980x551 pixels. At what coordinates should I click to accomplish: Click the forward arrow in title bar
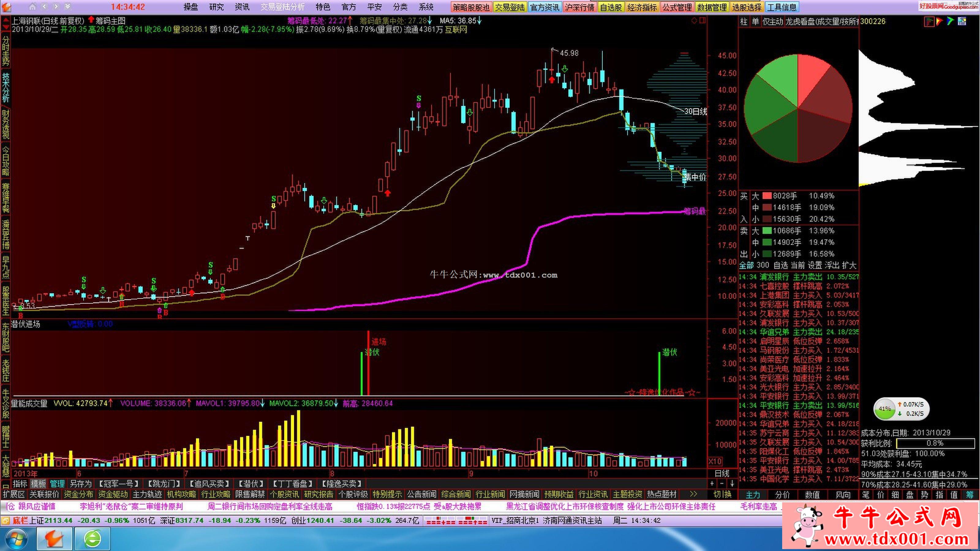click(x=56, y=6)
